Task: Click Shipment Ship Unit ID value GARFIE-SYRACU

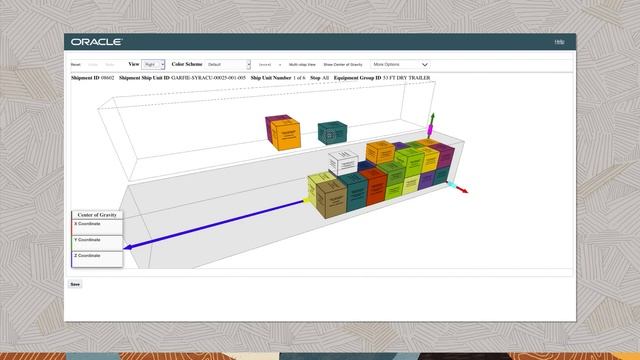Action: pyautogui.click(x=209, y=78)
